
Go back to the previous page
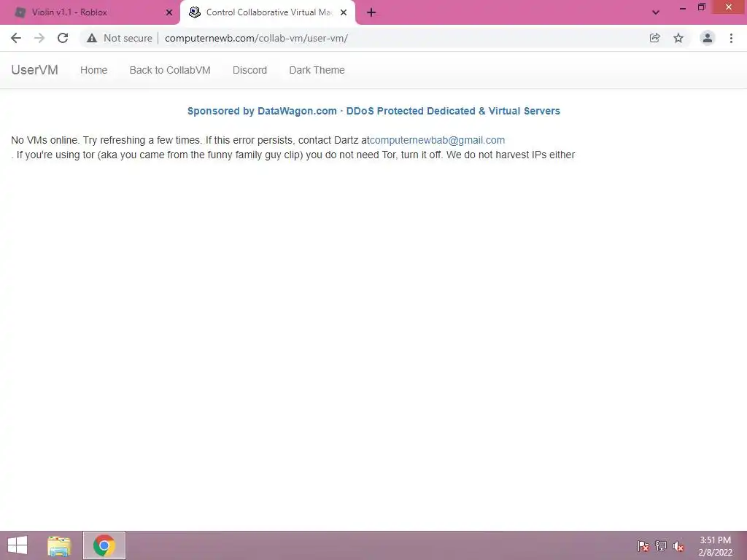tap(16, 38)
